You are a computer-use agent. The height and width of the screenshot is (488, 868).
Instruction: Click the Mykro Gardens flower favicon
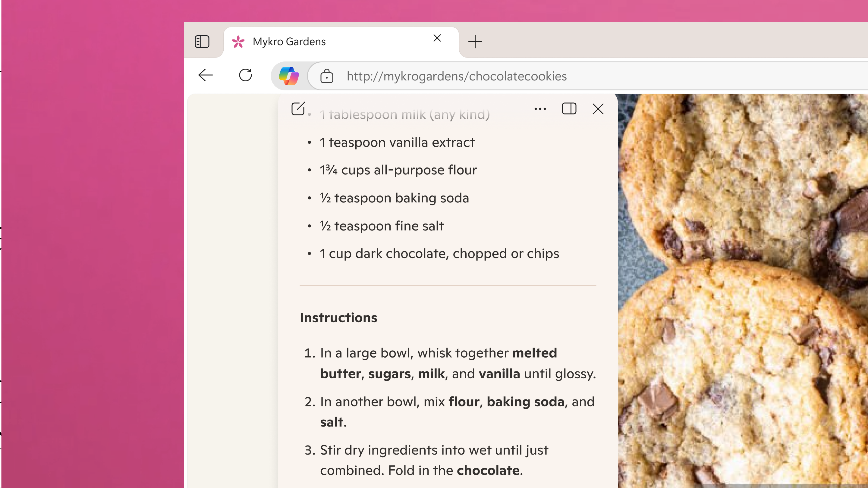[x=238, y=42]
